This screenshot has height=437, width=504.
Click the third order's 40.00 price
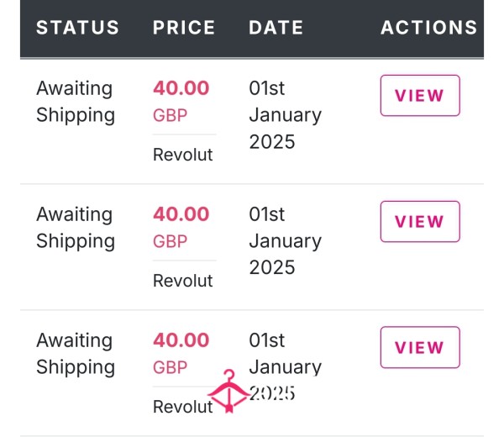[x=181, y=340]
